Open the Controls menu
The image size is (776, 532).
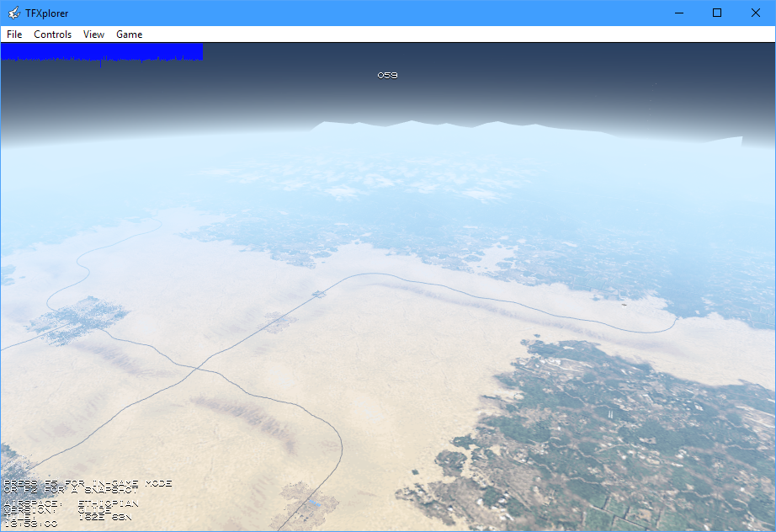click(53, 35)
